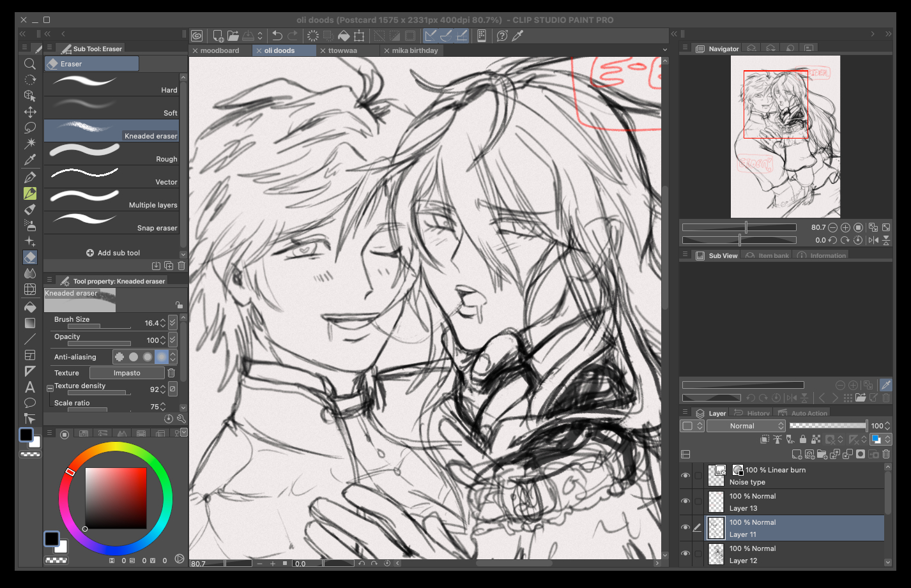Select the Move layer tool

pyautogui.click(x=29, y=112)
